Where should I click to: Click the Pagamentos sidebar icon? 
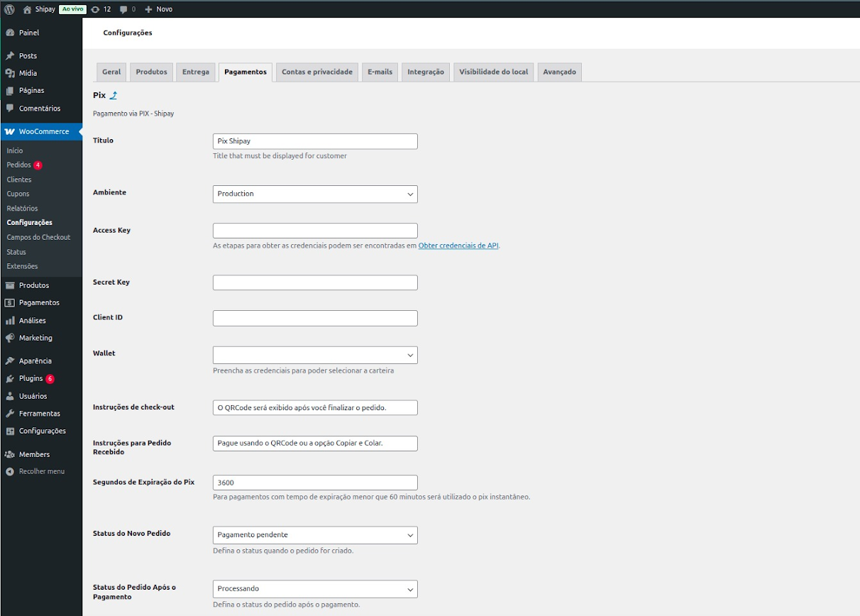tap(10, 302)
